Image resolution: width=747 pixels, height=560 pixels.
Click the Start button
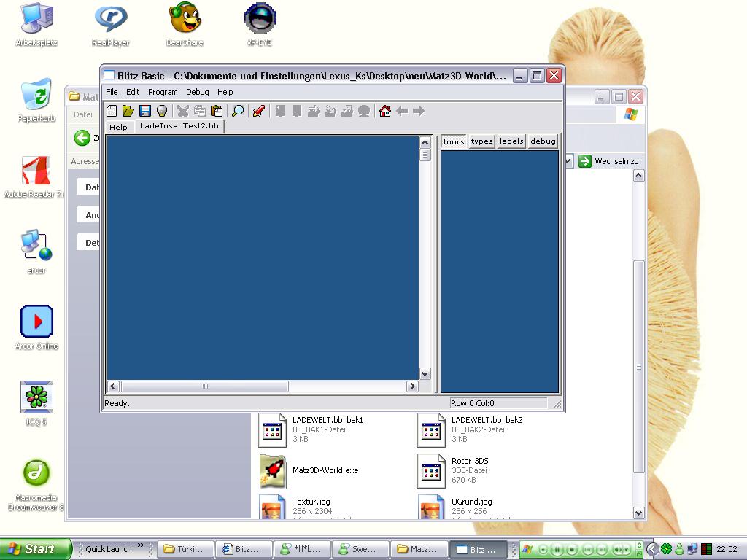click(x=35, y=549)
